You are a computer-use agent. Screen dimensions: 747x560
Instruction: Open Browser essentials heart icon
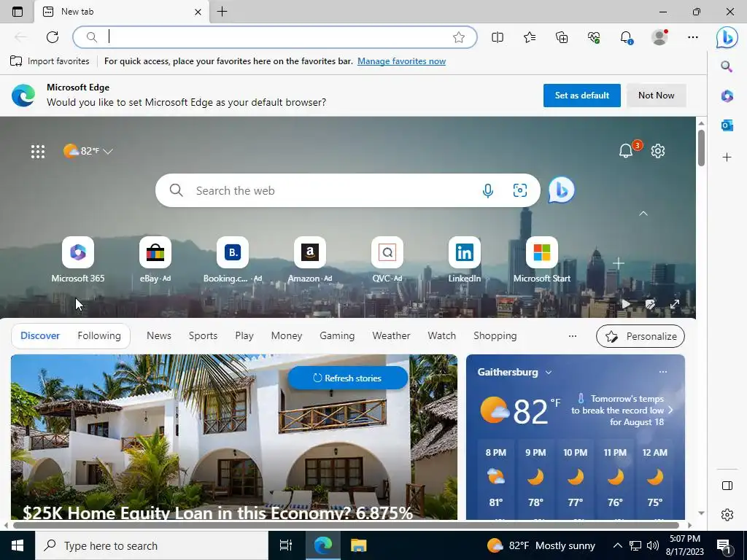[x=594, y=37]
